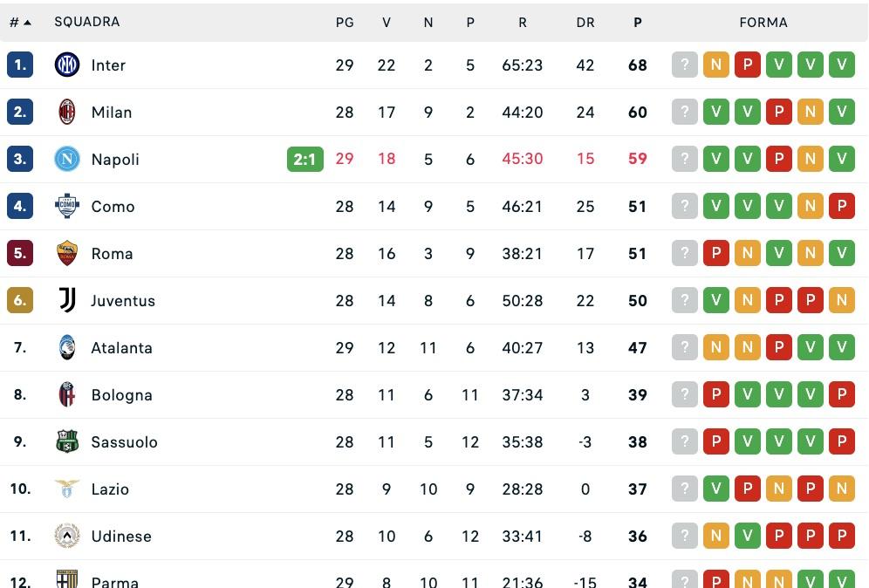Select the Napoli team logo
The height and width of the screenshot is (588, 869).
(x=67, y=159)
